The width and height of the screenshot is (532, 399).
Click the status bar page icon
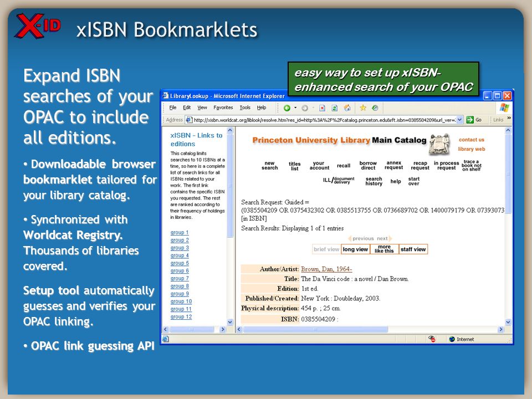point(166,339)
